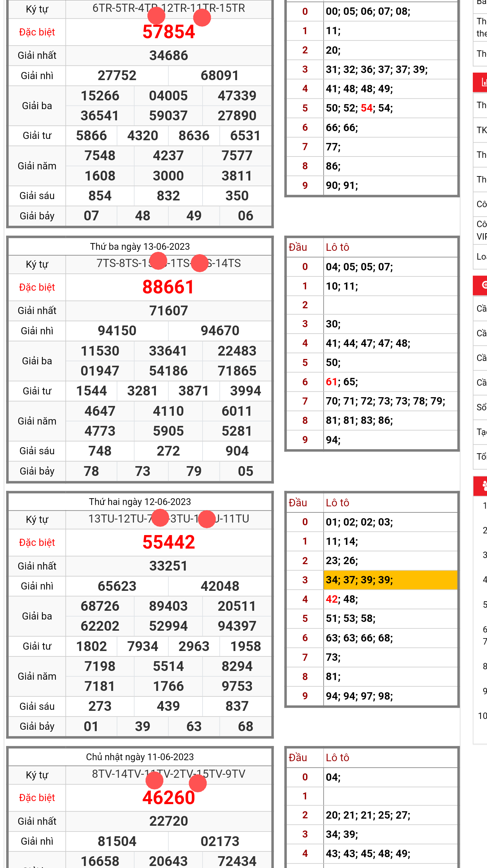Image resolution: width=487 pixels, height=868 pixels.
Task: Select loto row '41; 44; 47; 47; 48;'
Action: click(390, 343)
